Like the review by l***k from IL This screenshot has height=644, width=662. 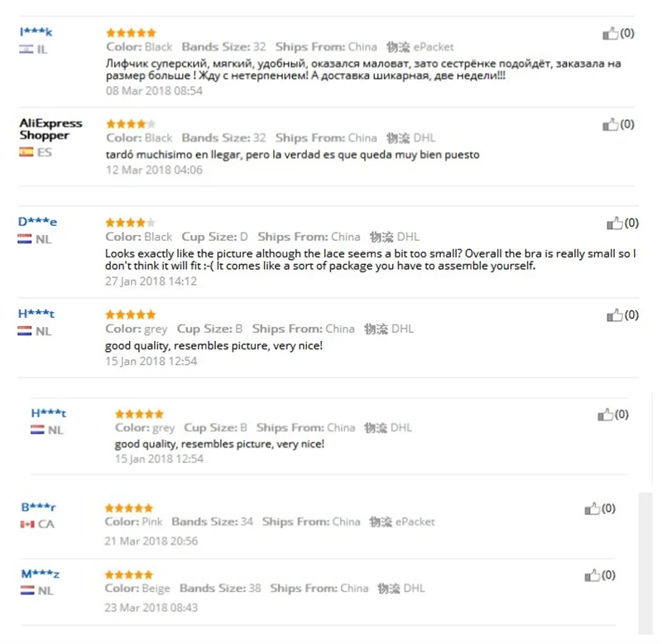610,33
